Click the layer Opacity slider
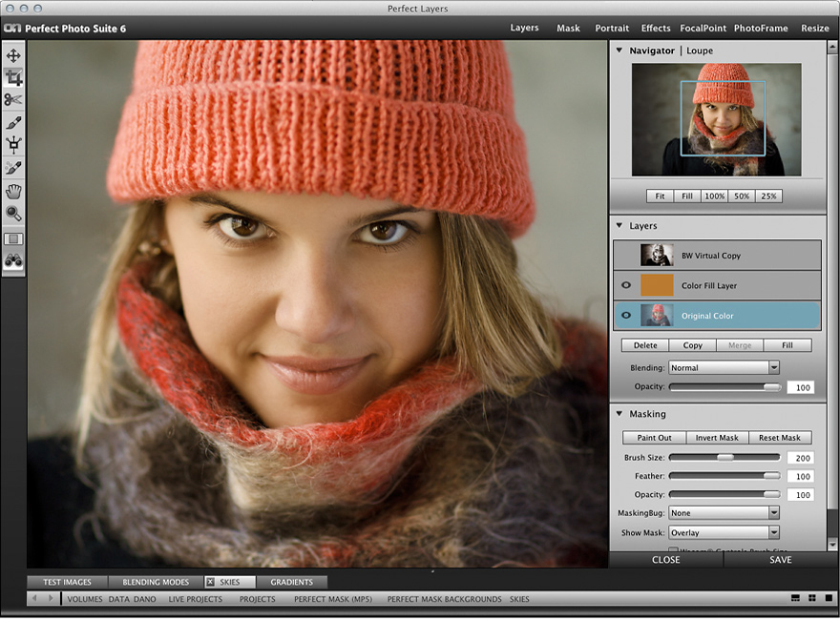 [724, 387]
